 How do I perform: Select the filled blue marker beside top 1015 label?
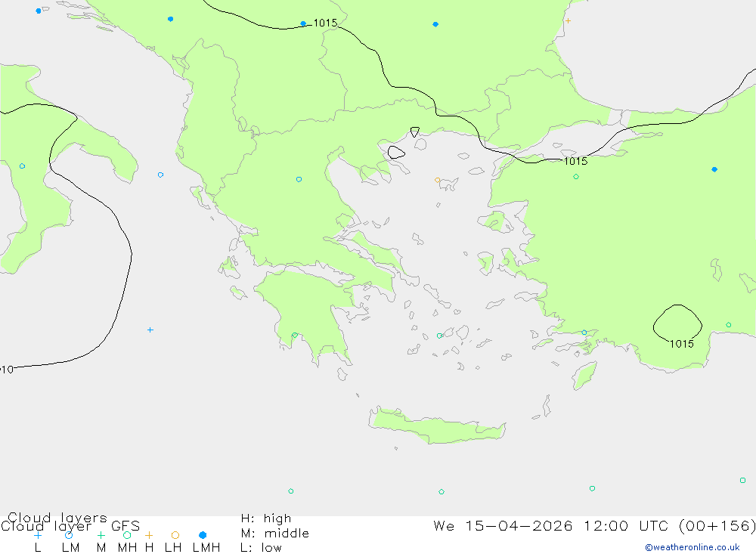[x=303, y=23]
